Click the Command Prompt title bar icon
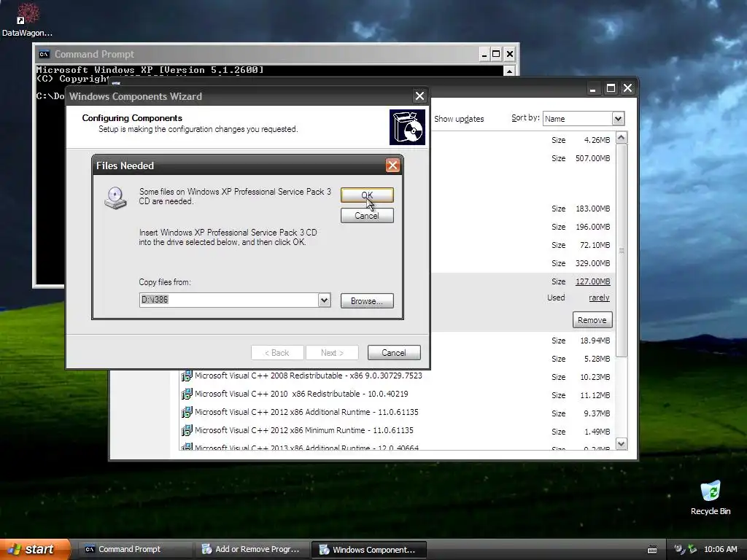The height and width of the screenshot is (560, 747). point(44,54)
